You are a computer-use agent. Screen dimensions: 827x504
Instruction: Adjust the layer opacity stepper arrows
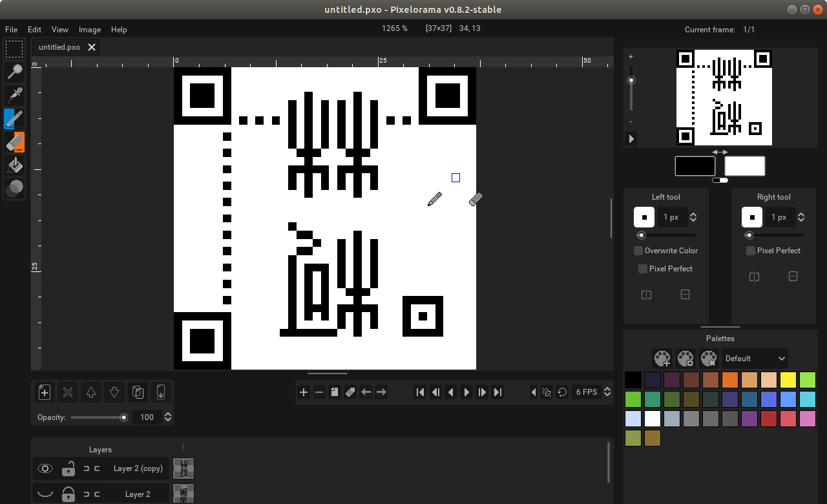point(168,417)
